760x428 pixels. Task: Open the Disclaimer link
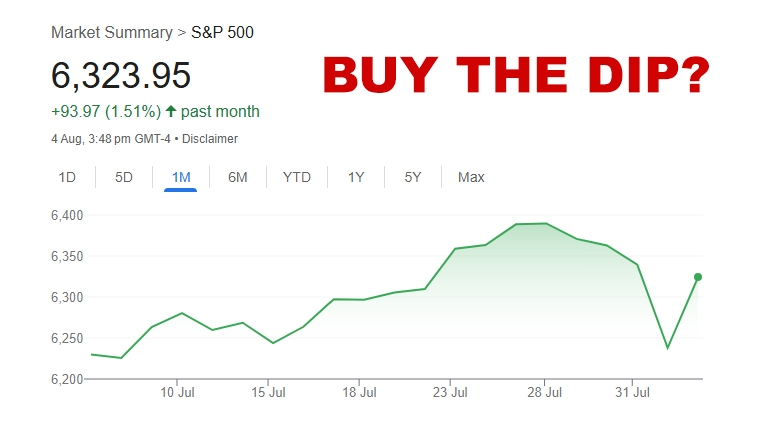point(210,139)
